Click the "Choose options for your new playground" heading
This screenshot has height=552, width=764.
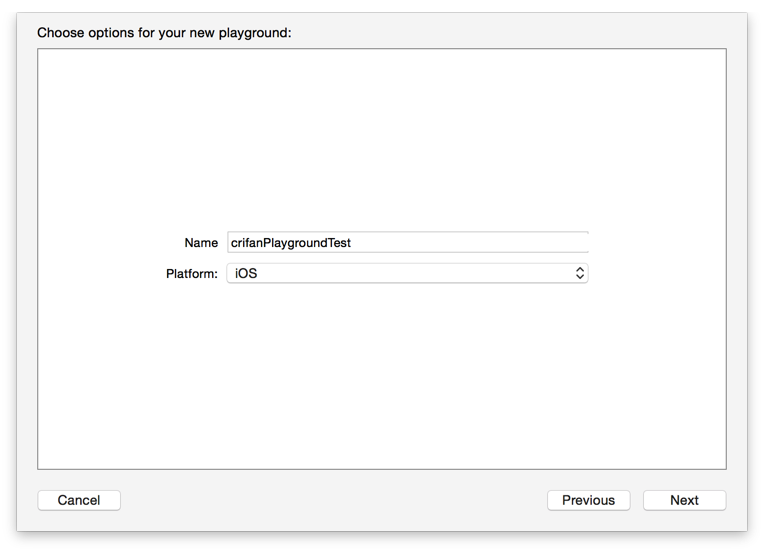pos(164,32)
